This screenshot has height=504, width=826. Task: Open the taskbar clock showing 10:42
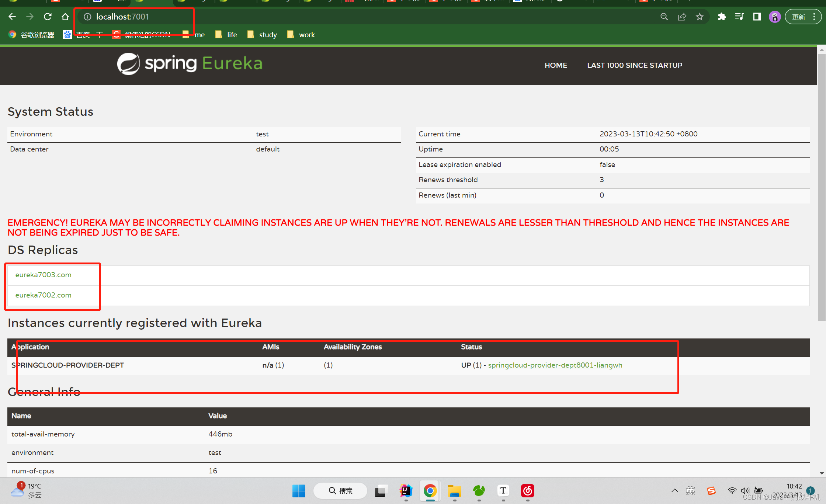pos(787,491)
